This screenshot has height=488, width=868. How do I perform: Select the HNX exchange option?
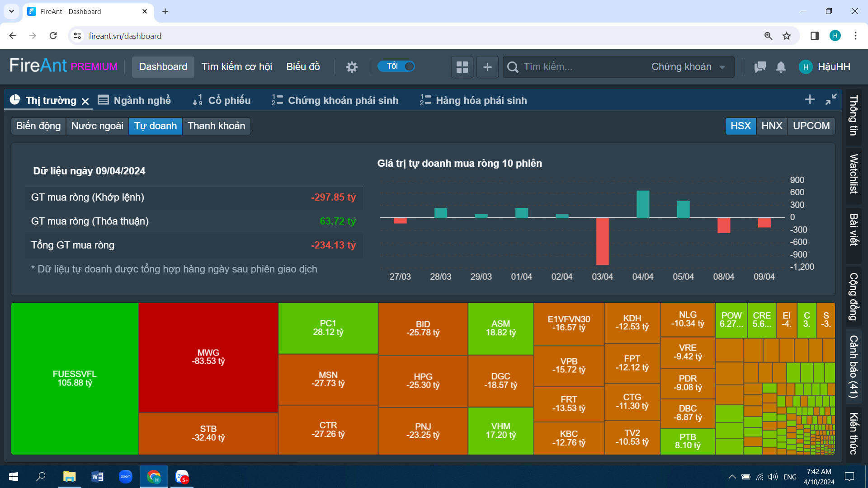tap(772, 126)
